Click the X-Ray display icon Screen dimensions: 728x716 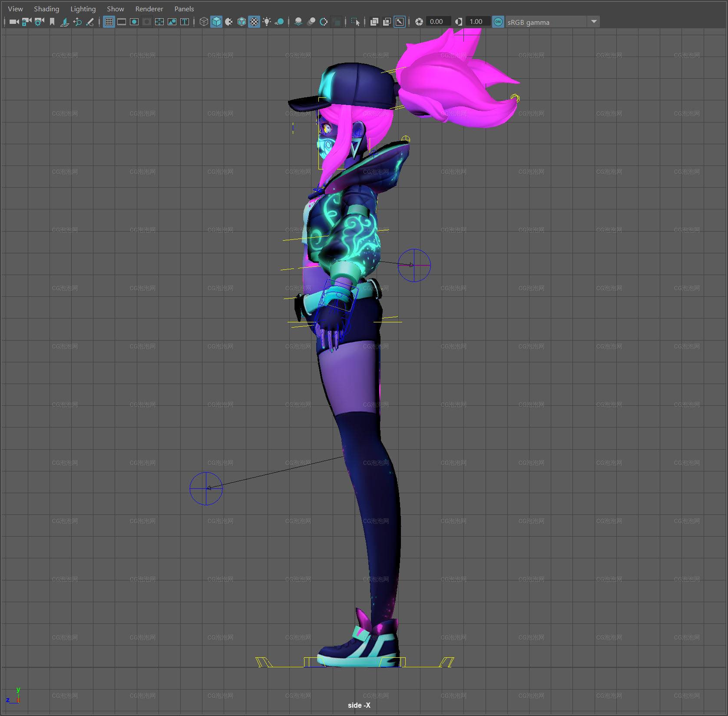pyautogui.click(x=374, y=22)
